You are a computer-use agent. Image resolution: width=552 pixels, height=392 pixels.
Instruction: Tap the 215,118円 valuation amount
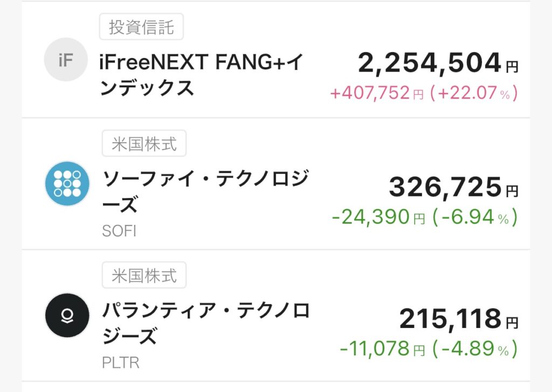(458, 319)
